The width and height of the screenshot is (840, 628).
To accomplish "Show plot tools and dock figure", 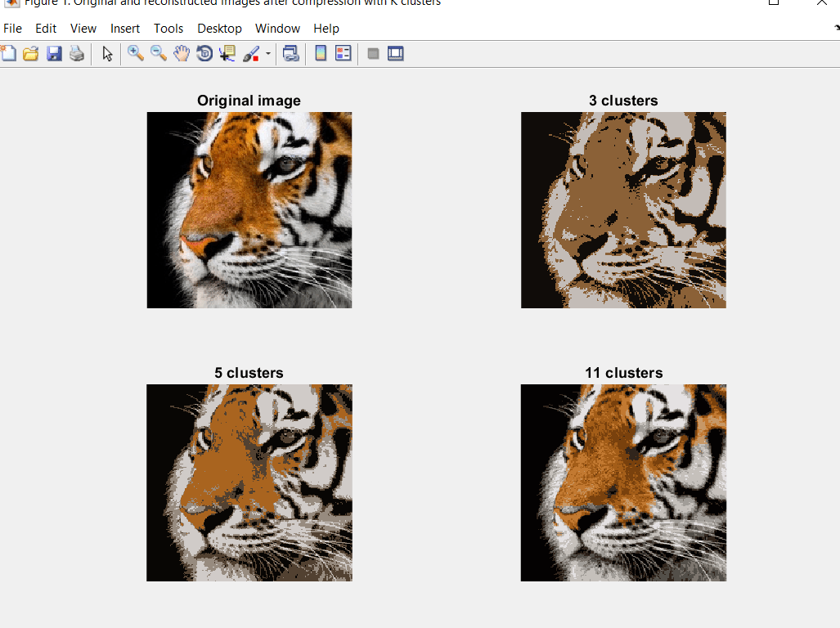I will [396, 54].
